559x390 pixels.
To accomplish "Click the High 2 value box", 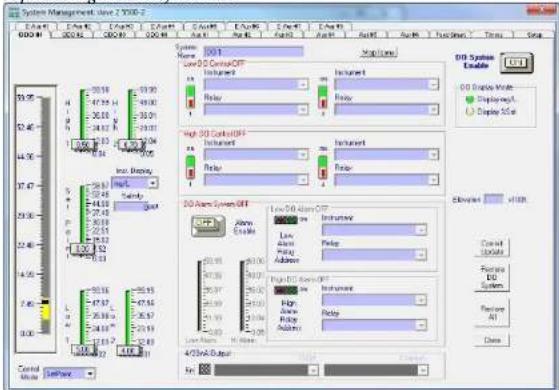I will point(130,145).
